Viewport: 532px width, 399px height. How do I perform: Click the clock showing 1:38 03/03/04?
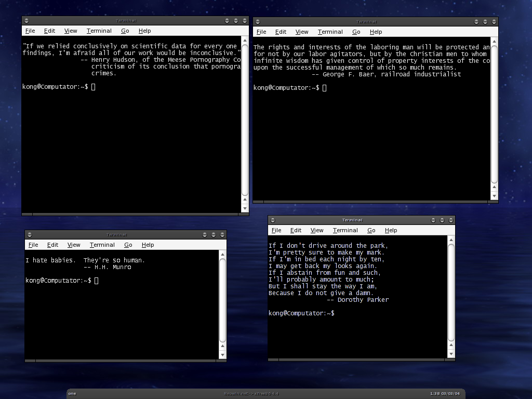pos(445,394)
